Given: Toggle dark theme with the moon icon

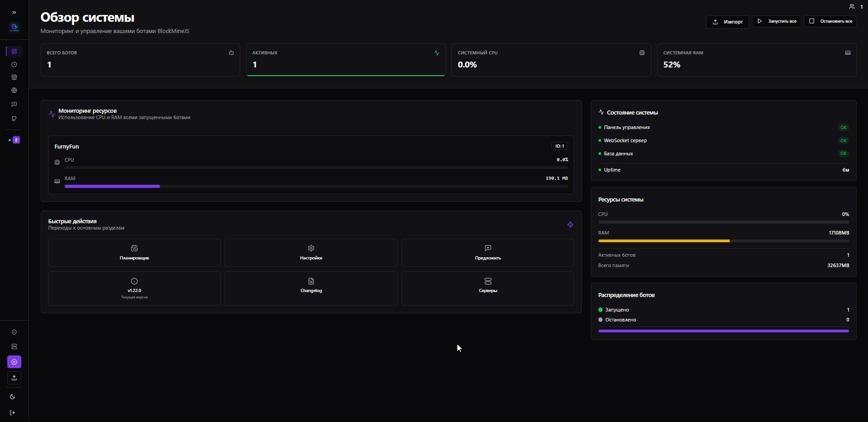Looking at the screenshot, I should tap(12, 397).
